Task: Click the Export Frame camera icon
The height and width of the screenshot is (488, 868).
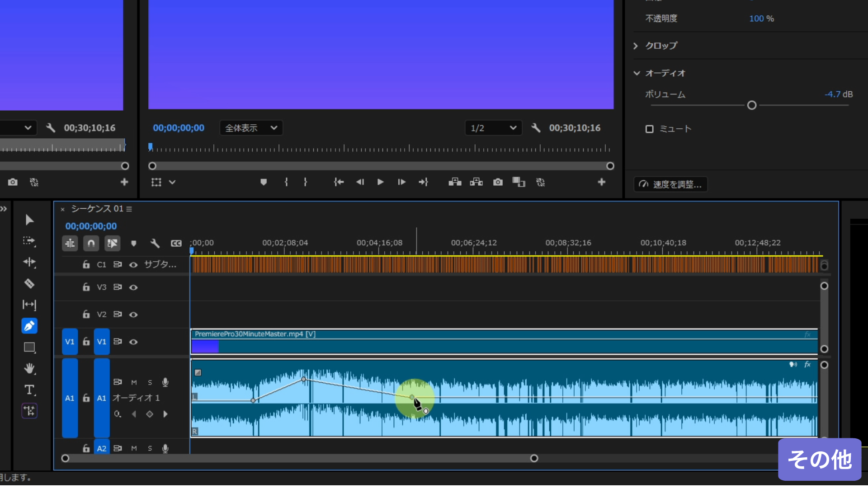Action: 498,182
